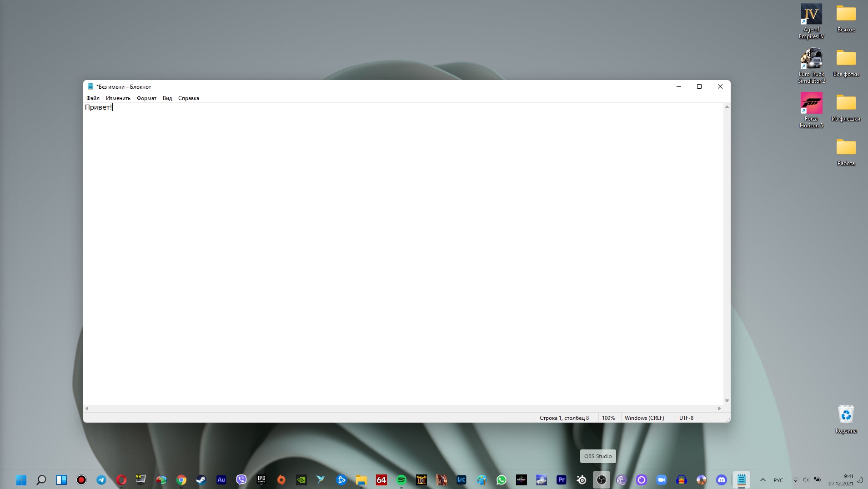This screenshot has width=868, height=489.
Task: Open Discord from the taskbar
Action: tap(721, 480)
